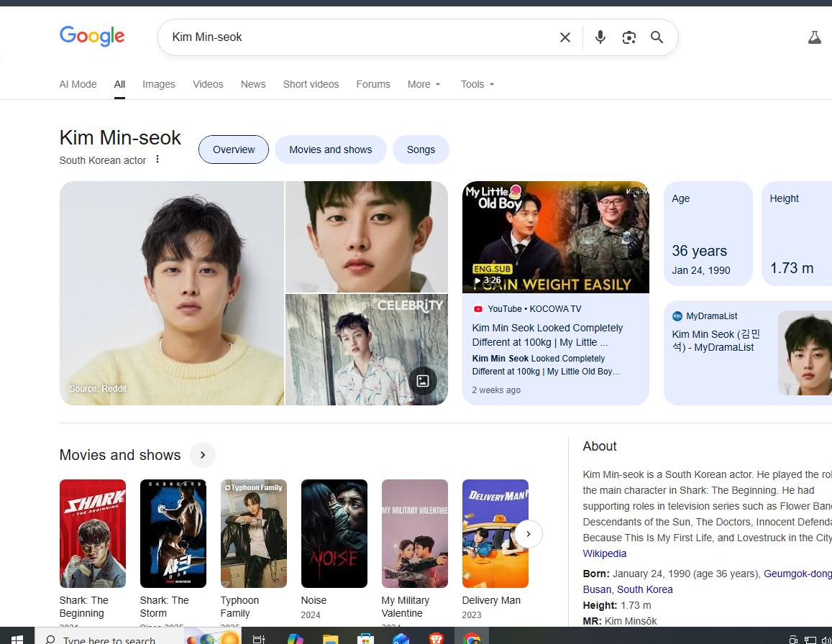Open the Wikipedia link in About

[604, 554]
